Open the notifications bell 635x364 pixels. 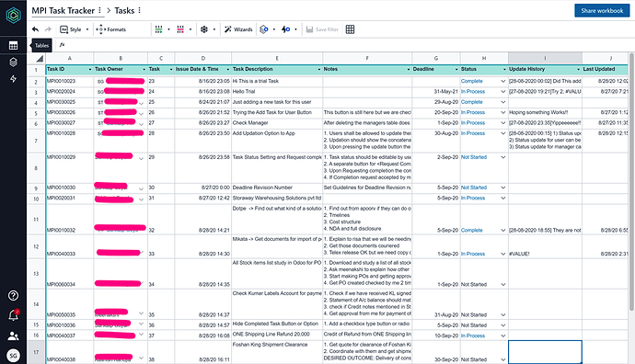[x=14, y=315]
